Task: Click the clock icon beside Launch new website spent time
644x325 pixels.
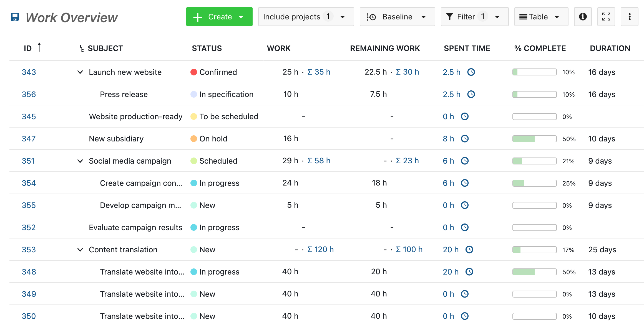Action: point(471,72)
